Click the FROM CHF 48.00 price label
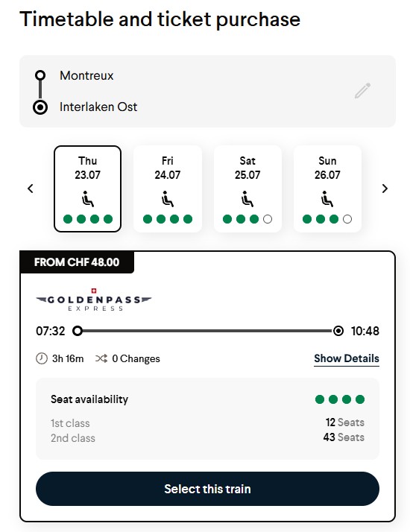Image resolution: width=410 pixels, height=532 pixels. (77, 262)
